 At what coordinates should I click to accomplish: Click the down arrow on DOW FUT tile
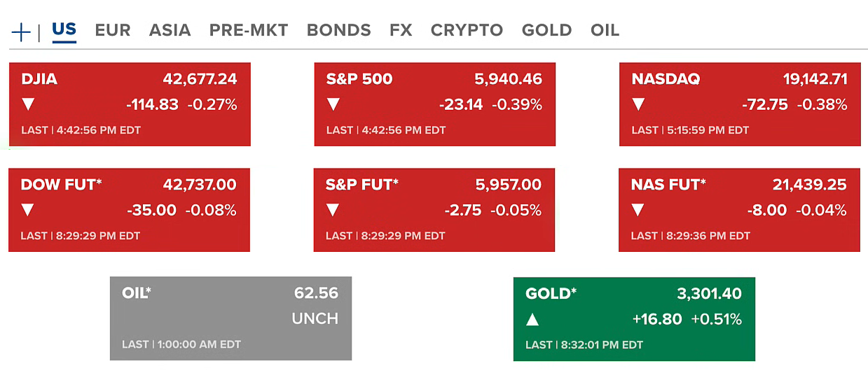[28, 210]
